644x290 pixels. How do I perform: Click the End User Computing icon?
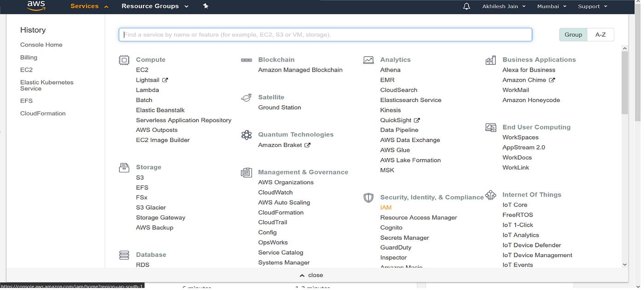pyautogui.click(x=491, y=127)
